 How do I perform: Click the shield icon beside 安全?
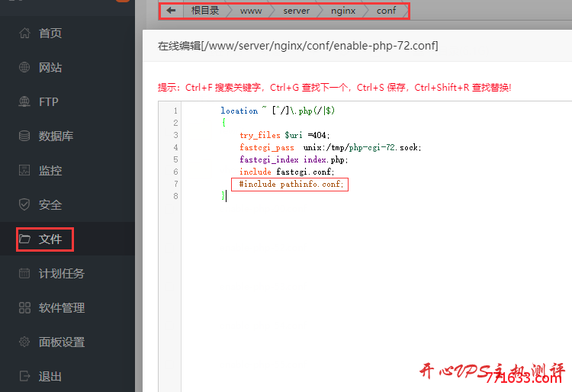[x=24, y=204]
